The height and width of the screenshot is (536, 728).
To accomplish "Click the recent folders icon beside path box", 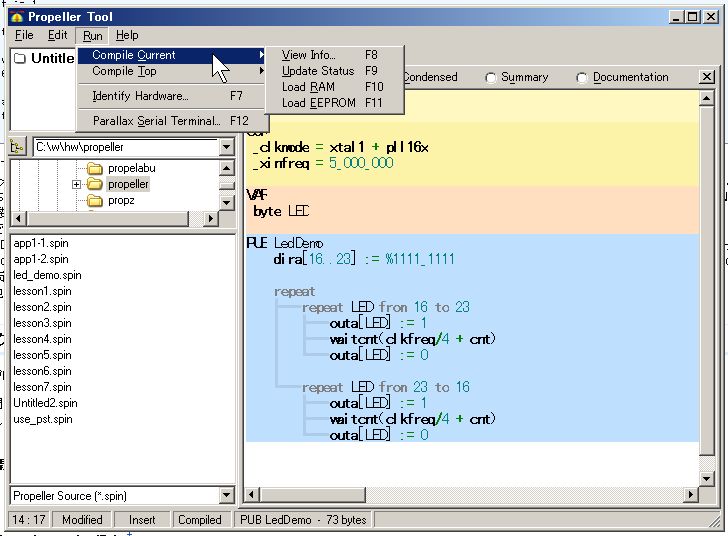I will [18, 147].
